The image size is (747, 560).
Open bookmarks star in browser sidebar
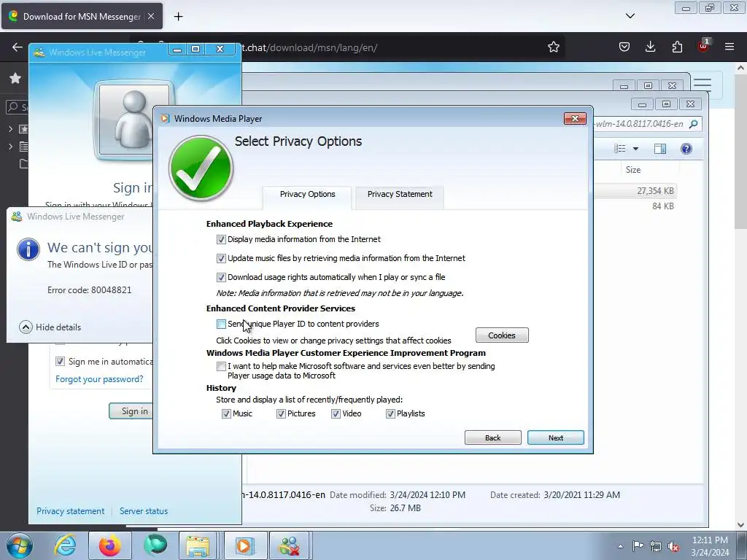(15, 78)
